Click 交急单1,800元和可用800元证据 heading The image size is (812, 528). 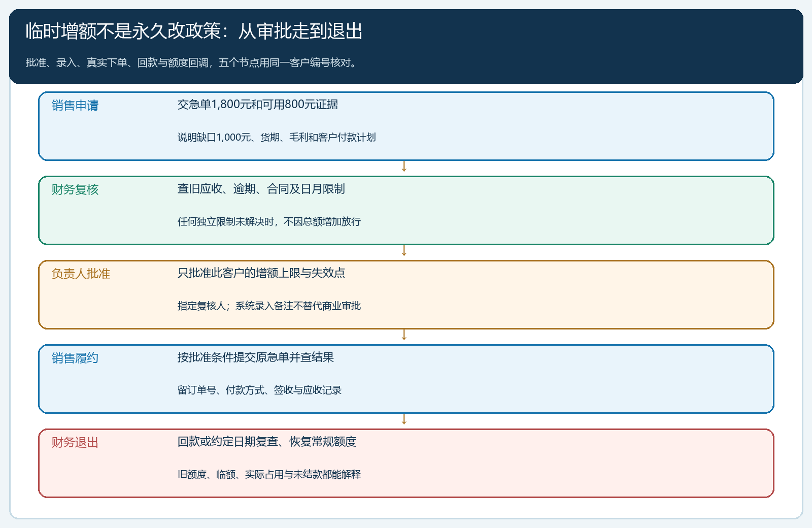coord(258,104)
